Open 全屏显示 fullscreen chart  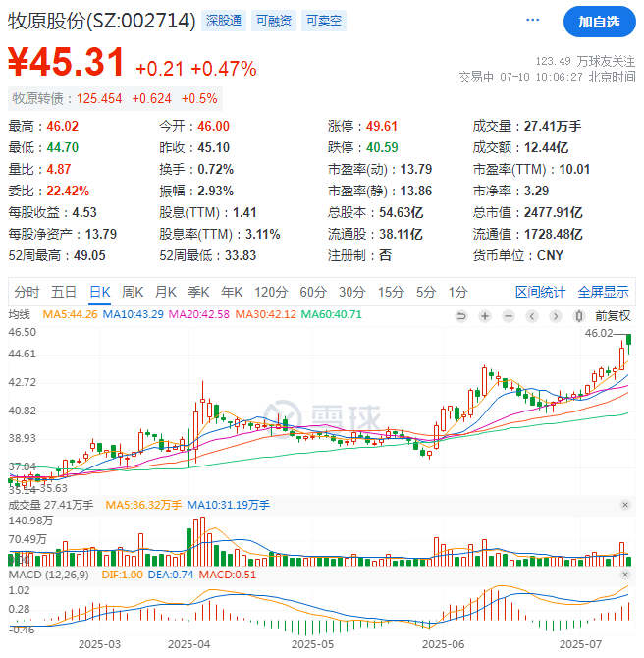[x=604, y=292]
